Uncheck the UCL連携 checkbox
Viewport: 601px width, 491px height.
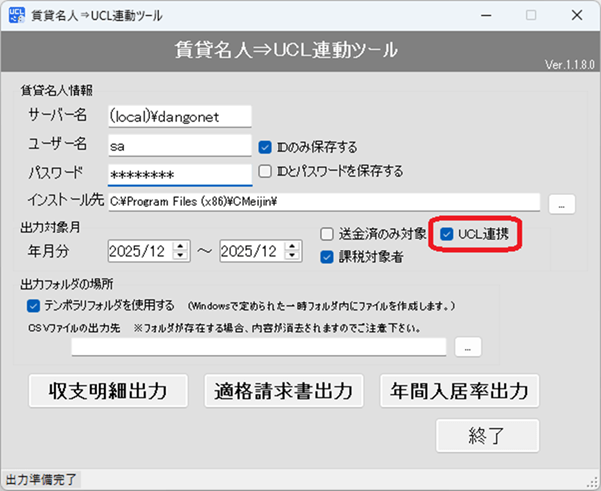point(447,234)
